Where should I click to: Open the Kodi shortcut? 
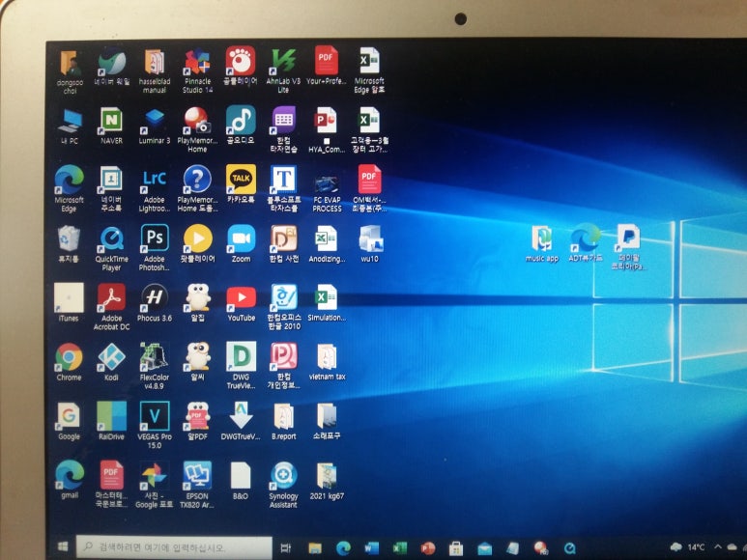[111, 362]
